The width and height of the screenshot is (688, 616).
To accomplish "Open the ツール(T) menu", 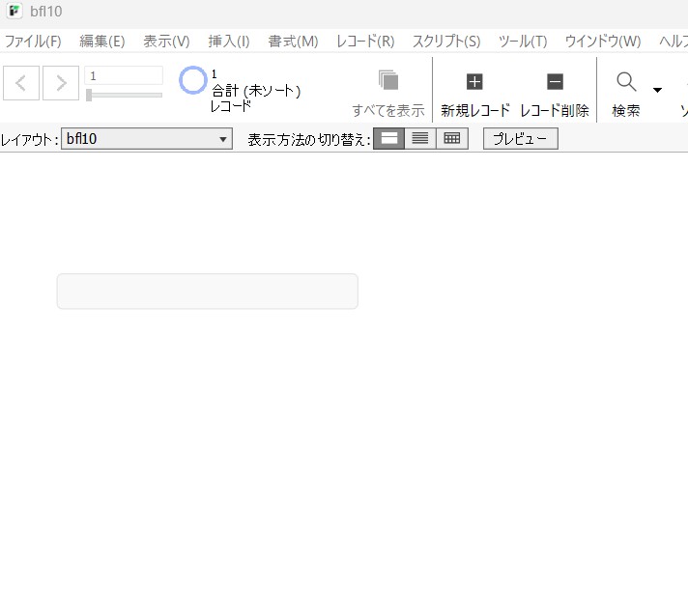I will click(523, 42).
